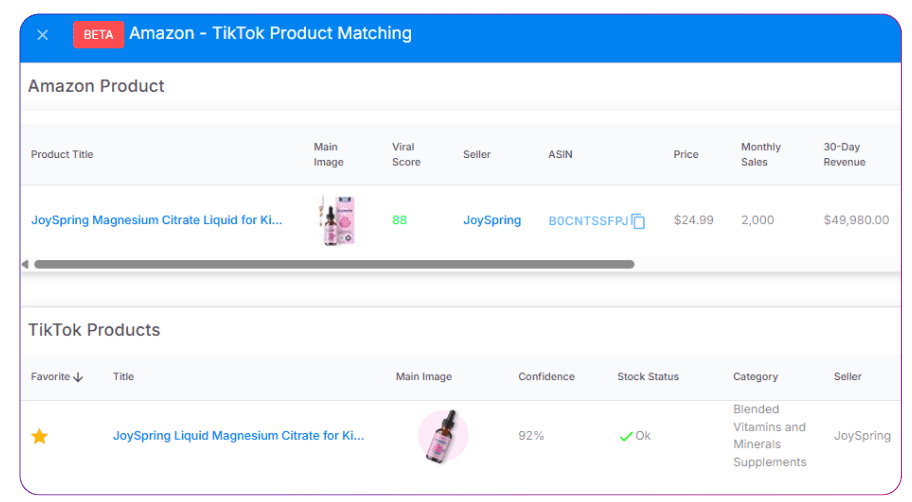Sort by the Favorite column arrow
Image resolution: width=912 pixels, height=502 pixels.
(78, 377)
